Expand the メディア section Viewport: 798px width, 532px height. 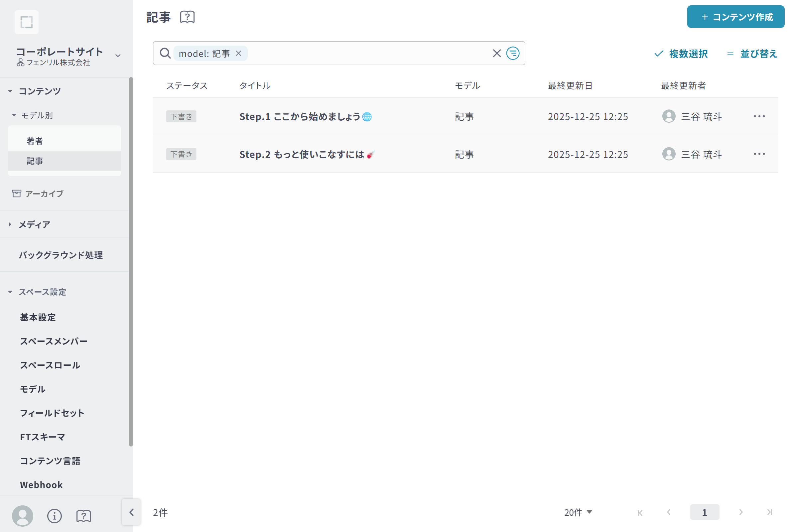(x=34, y=224)
